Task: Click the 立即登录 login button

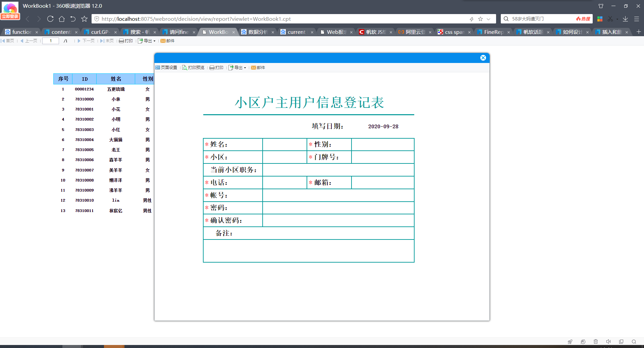Action: point(10,16)
